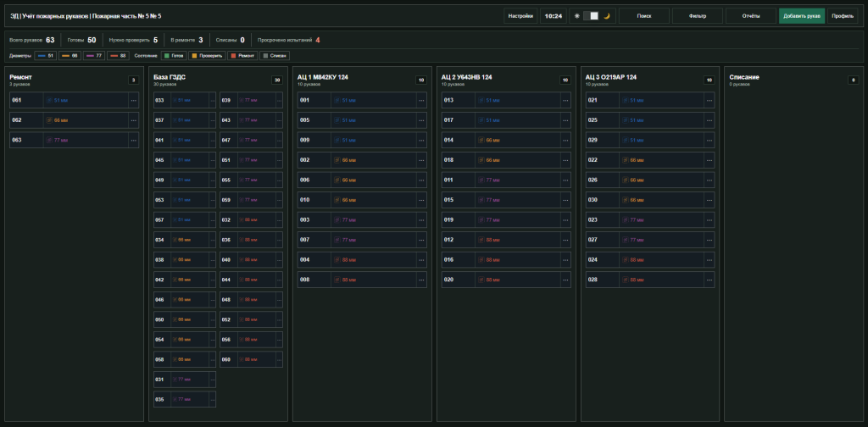Viewport: 868px width, 427px height.
Task: Click the hose icon on card 021
Action: (625, 100)
